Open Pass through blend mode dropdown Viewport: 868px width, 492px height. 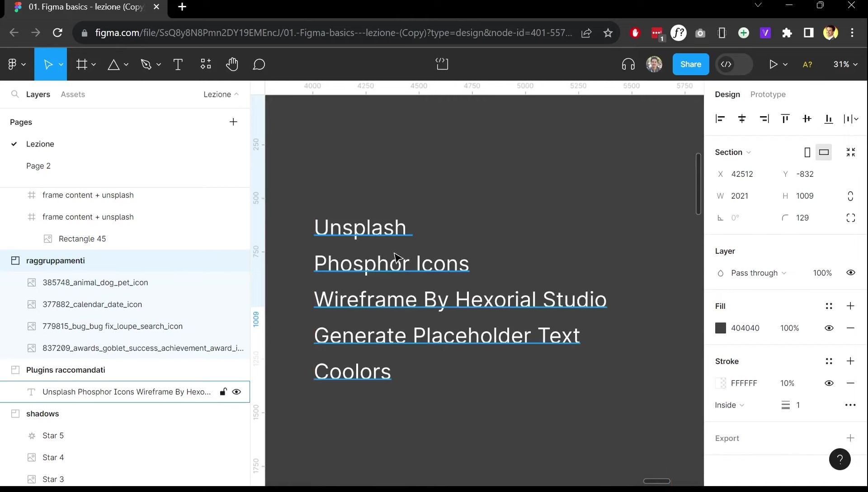click(759, 273)
